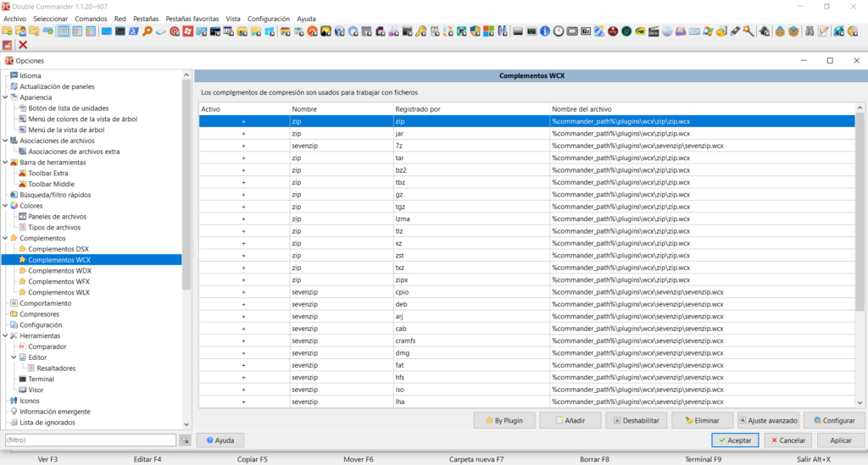Open the Pestañas favoritas menu
868x465 pixels.
[192, 19]
